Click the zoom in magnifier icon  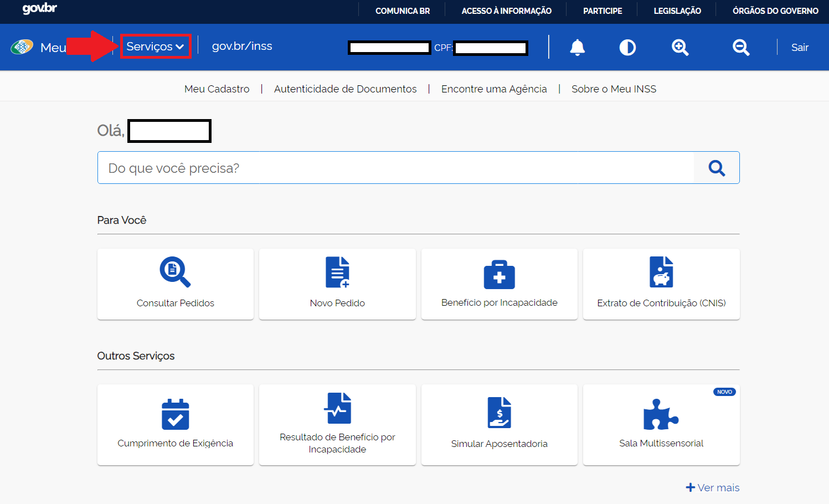tap(680, 48)
